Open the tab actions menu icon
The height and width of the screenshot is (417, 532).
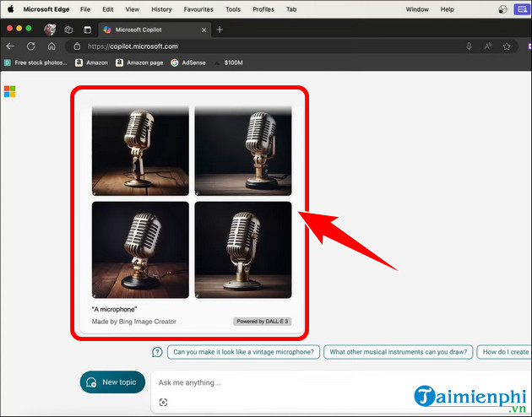[x=87, y=30]
